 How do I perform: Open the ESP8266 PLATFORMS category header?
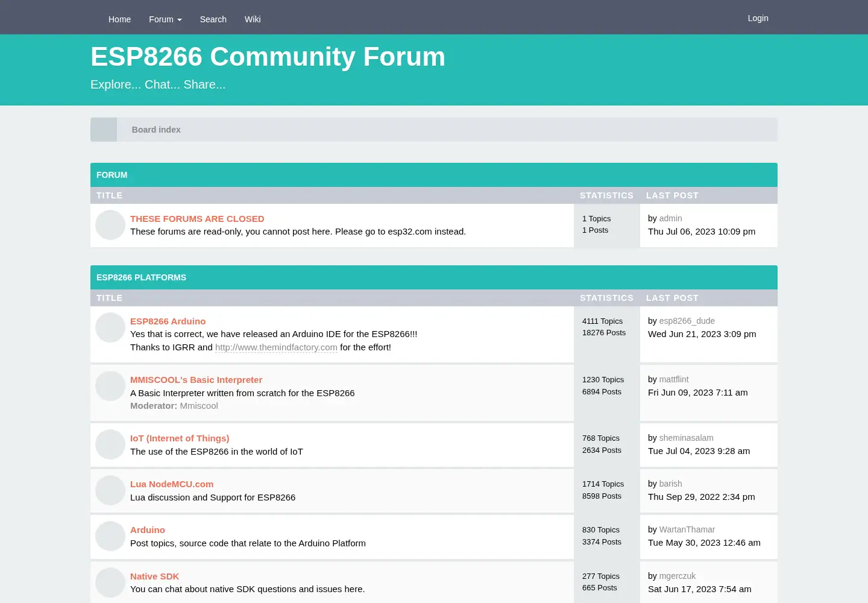[141, 277]
